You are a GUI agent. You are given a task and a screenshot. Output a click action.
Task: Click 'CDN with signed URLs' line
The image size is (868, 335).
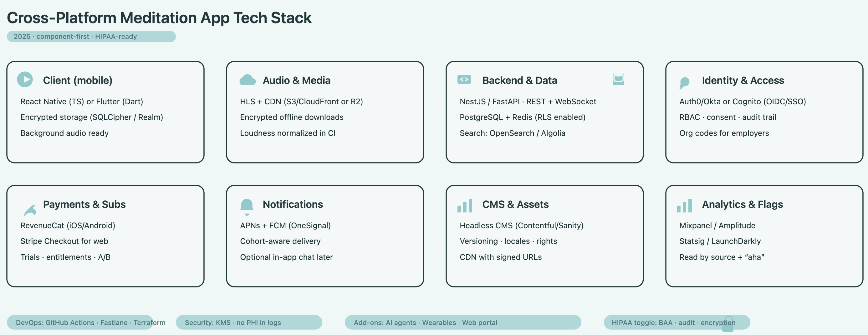[500, 257]
